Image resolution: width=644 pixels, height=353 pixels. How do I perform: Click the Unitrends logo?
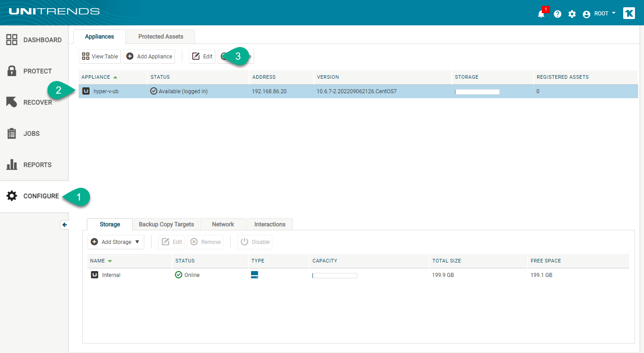54,11
